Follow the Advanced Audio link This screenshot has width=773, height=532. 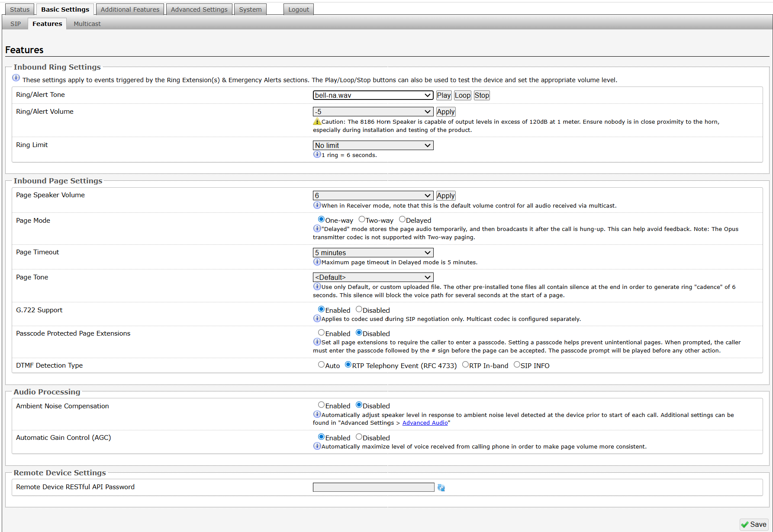425,423
